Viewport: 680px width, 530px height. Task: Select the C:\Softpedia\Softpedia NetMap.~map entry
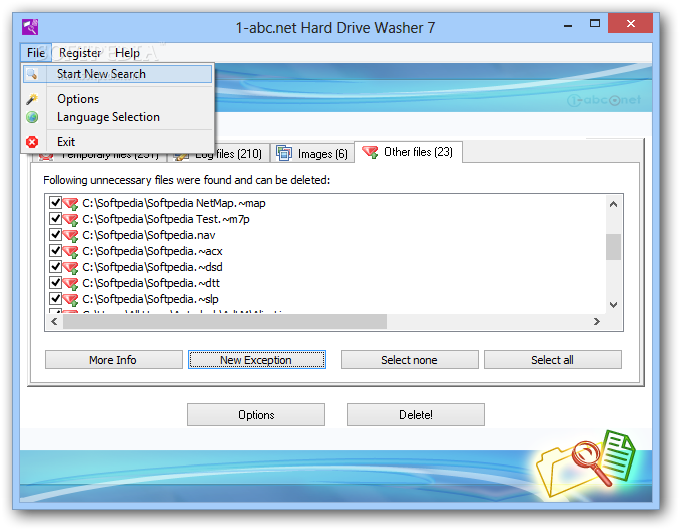(173, 203)
